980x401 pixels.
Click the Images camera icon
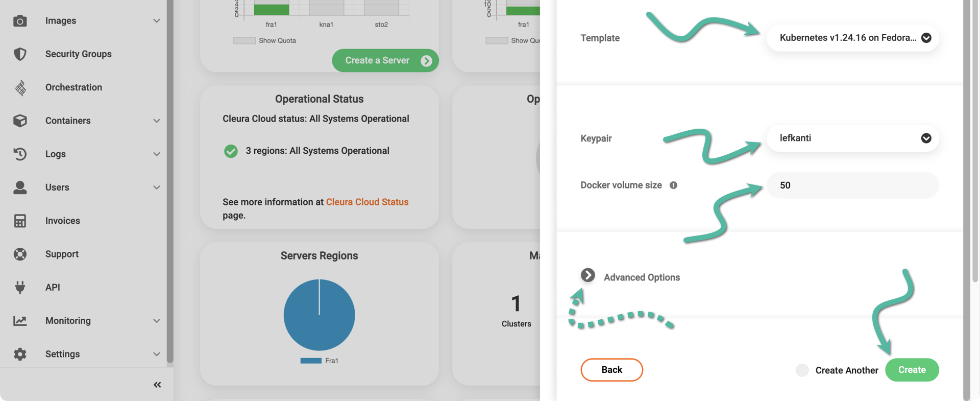(20, 21)
